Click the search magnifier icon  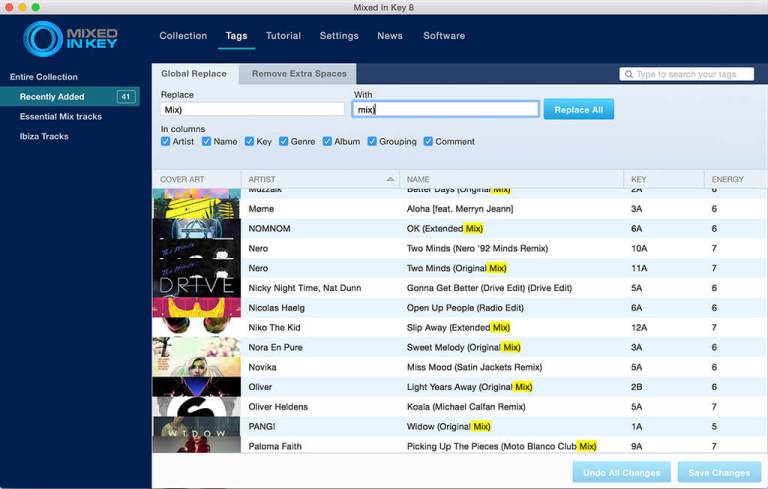628,74
